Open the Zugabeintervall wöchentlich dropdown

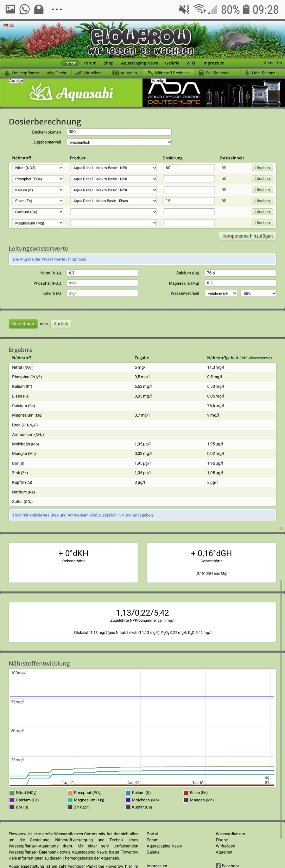(119, 142)
